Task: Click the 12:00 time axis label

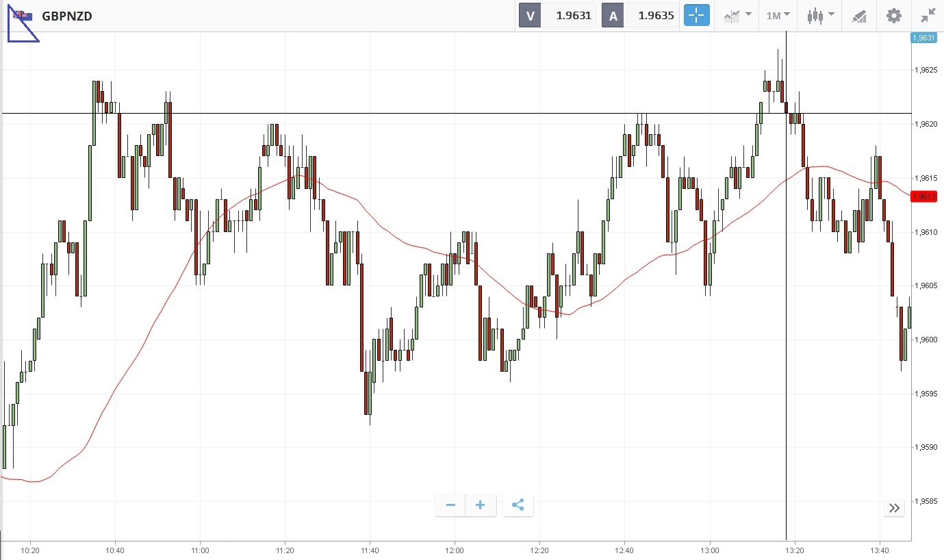Action: click(x=455, y=550)
